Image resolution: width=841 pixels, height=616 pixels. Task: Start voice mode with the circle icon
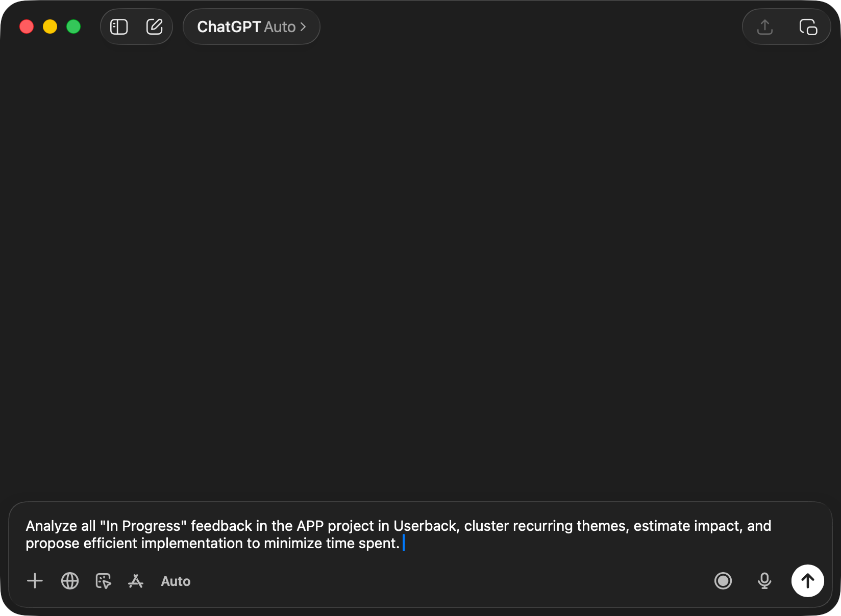[x=723, y=581]
